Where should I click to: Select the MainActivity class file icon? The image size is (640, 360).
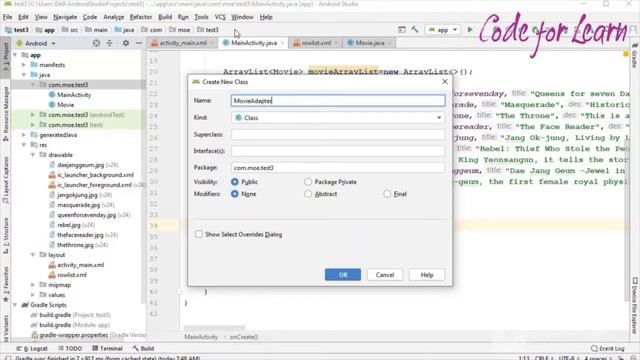click(52, 95)
